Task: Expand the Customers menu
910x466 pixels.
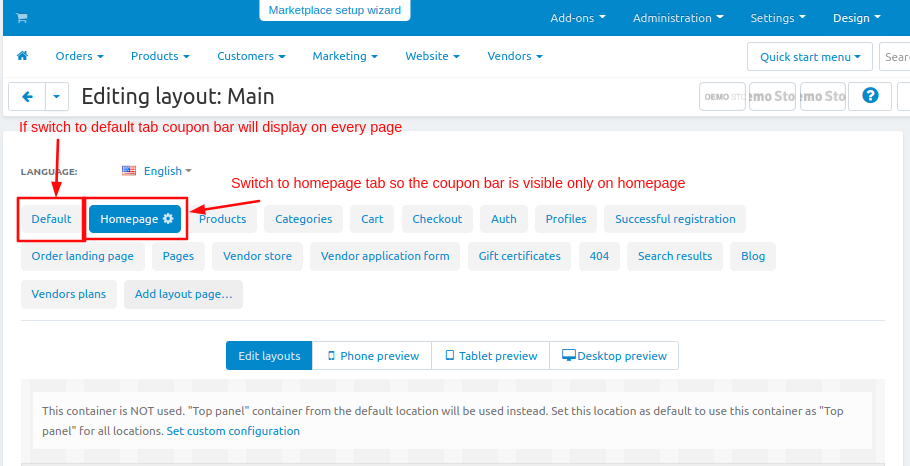Action: click(x=251, y=56)
